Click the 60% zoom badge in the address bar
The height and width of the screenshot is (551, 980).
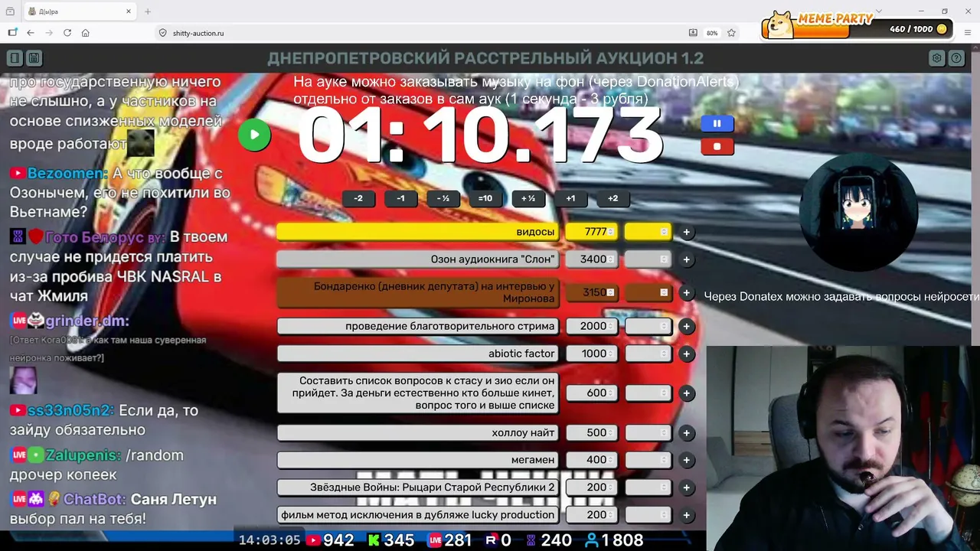[x=712, y=33]
